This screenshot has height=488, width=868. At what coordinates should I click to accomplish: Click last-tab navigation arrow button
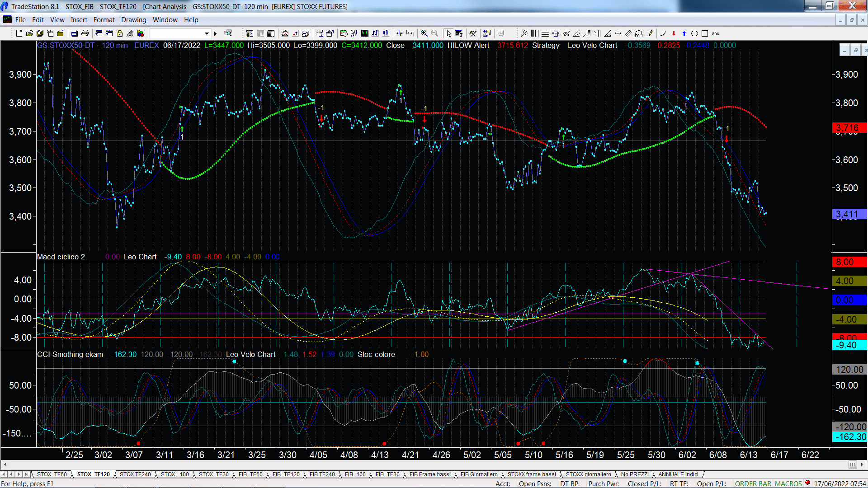tap(27, 474)
